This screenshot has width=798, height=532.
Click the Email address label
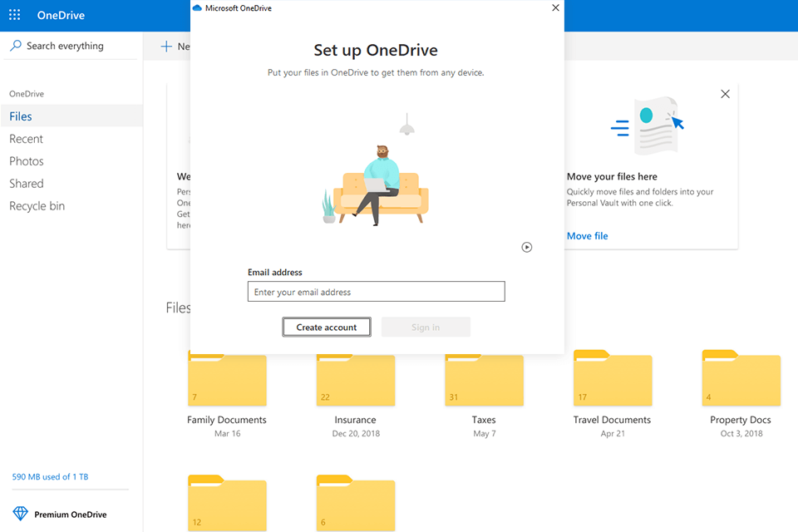pyautogui.click(x=275, y=273)
